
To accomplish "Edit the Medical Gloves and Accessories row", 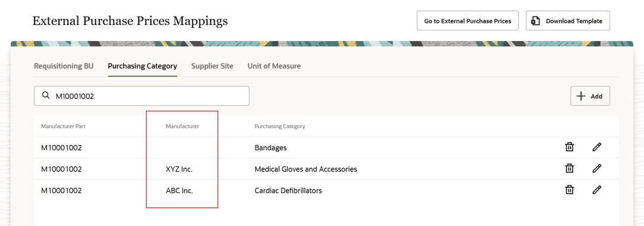I will [x=597, y=169].
